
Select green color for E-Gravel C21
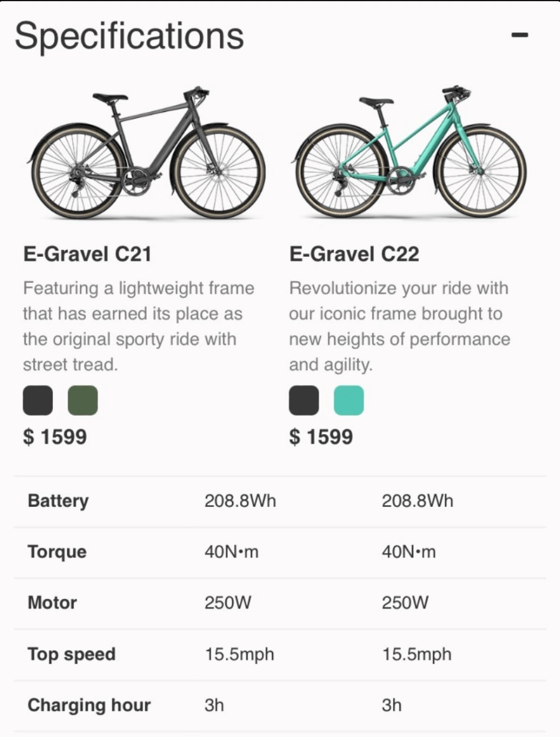tap(83, 401)
